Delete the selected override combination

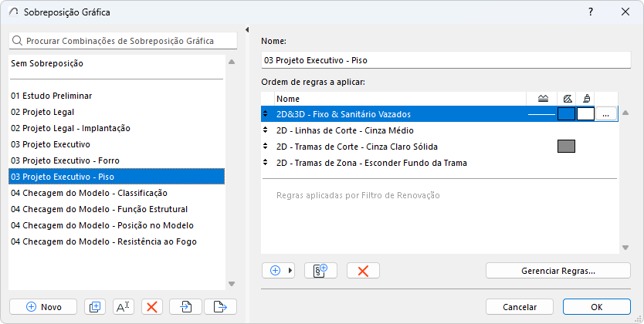pos(152,306)
